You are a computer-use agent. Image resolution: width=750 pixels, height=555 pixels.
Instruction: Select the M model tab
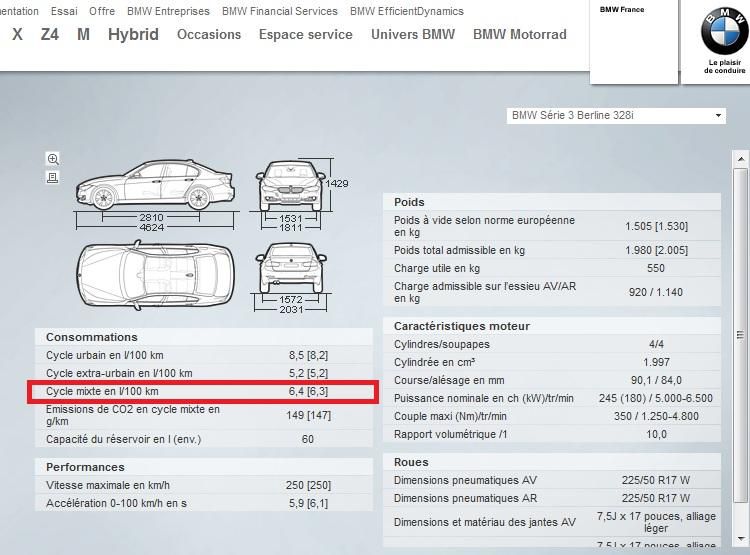click(x=83, y=34)
